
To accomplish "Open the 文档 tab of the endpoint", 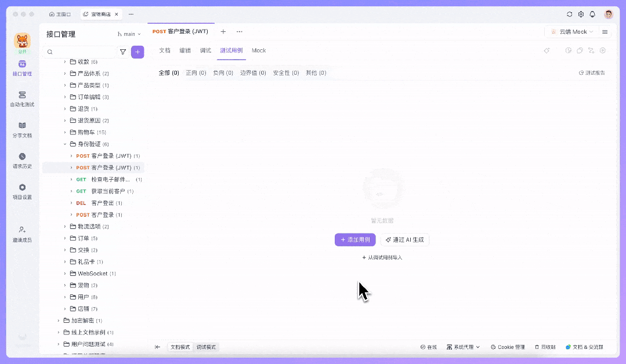I will [x=165, y=50].
